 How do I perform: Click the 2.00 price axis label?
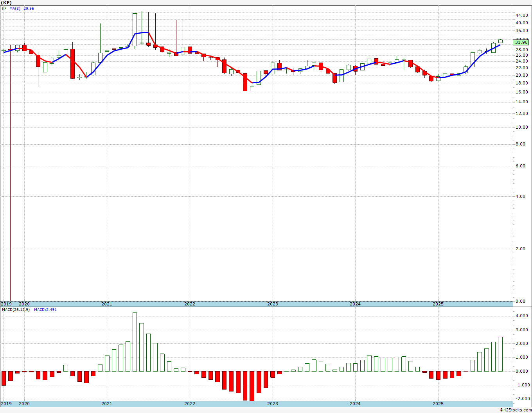(x=520, y=249)
